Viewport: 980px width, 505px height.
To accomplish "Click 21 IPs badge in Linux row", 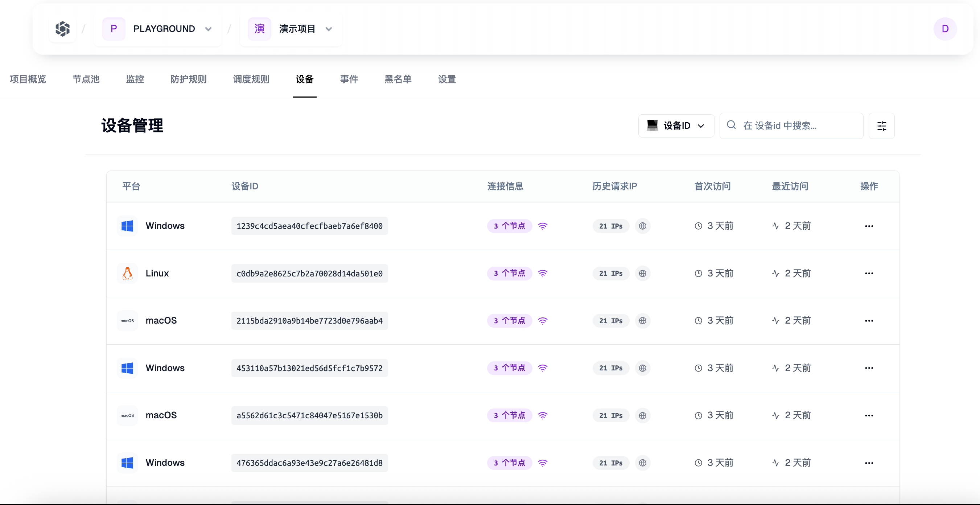I will 611,273.
